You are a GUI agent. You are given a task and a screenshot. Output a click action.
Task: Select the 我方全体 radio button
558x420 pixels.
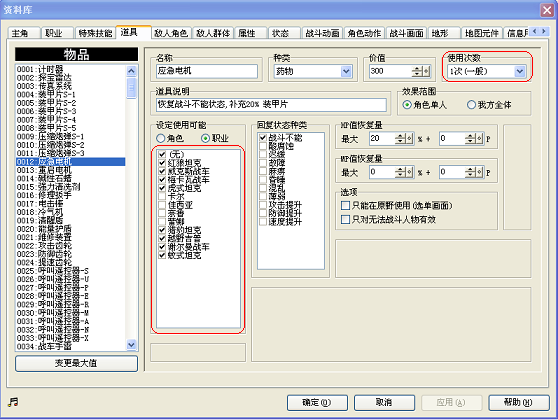tap(471, 105)
